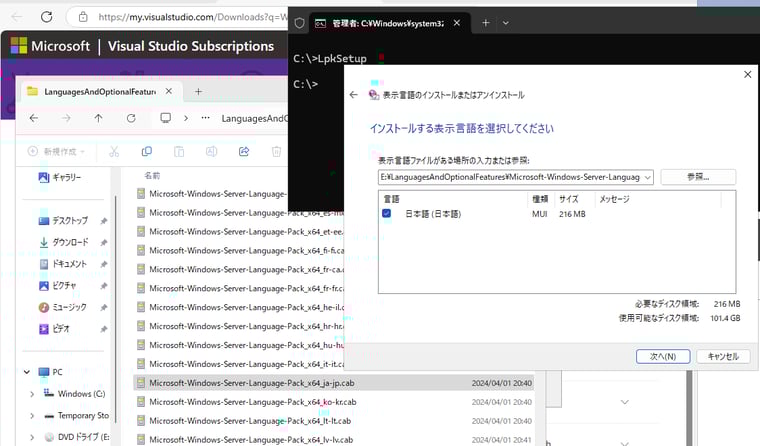Click the 言語 column header
The width and height of the screenshot is (760, 446).
coord(392,199)
